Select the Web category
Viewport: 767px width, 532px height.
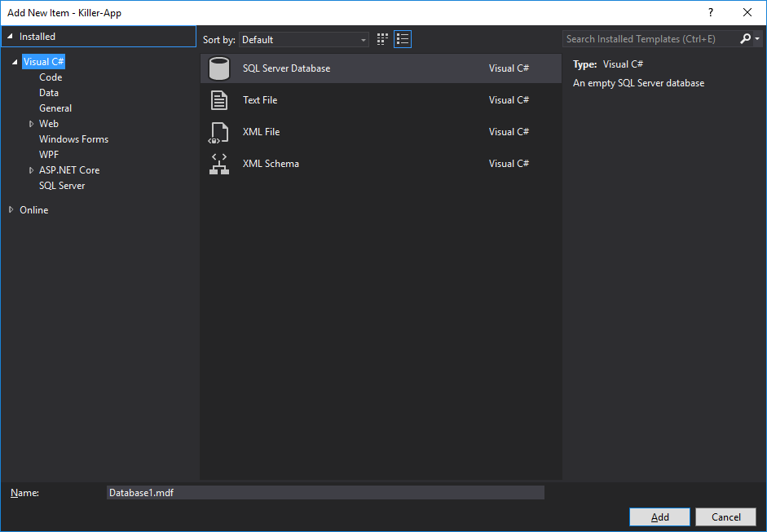(49, 124)
